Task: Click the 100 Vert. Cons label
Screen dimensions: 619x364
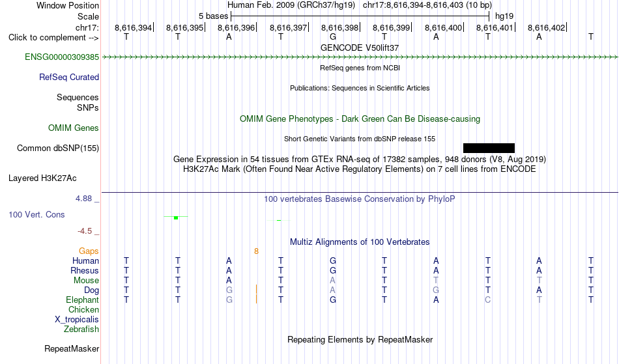Action: pyautogui.click(x=36, y=214)
